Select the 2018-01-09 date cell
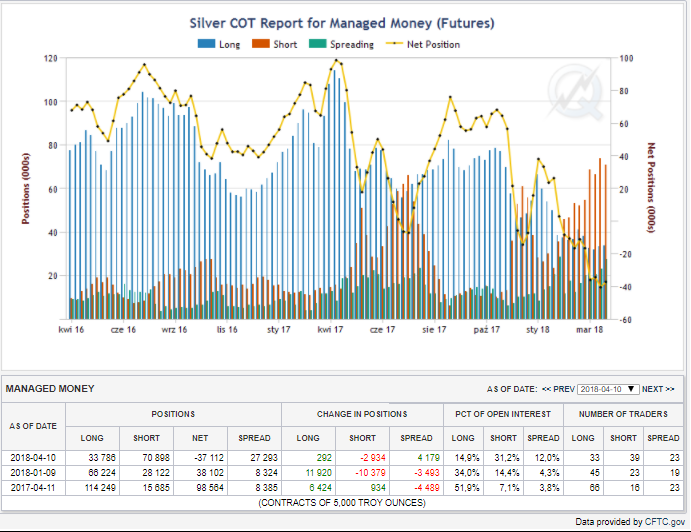Image resolution: width=691 pixels, height=532 pixels. 33,472
